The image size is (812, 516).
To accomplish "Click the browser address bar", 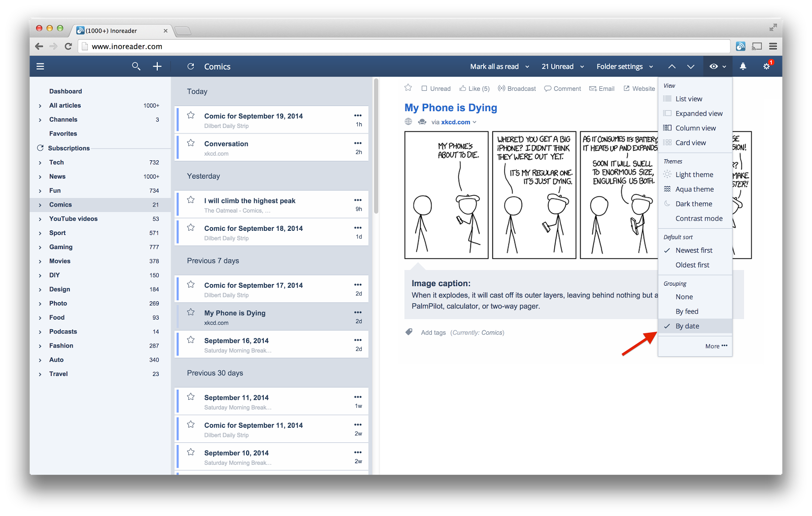I will (x=405, y=46).
